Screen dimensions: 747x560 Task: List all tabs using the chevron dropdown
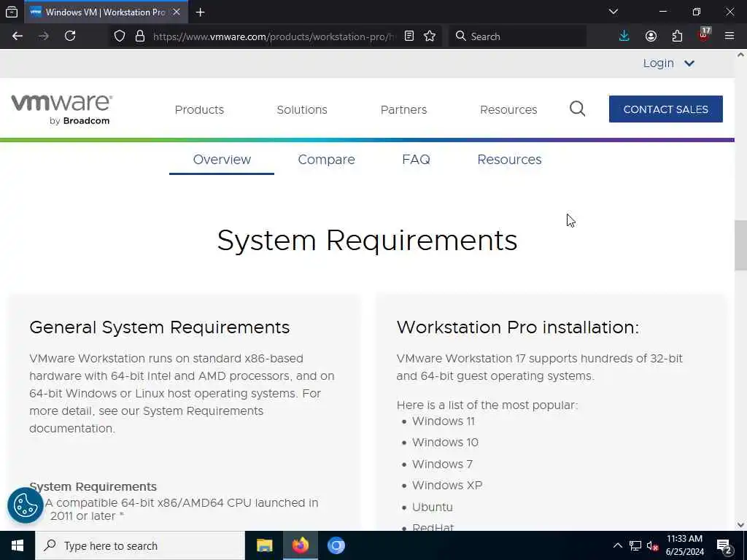[x=614, y=12]
